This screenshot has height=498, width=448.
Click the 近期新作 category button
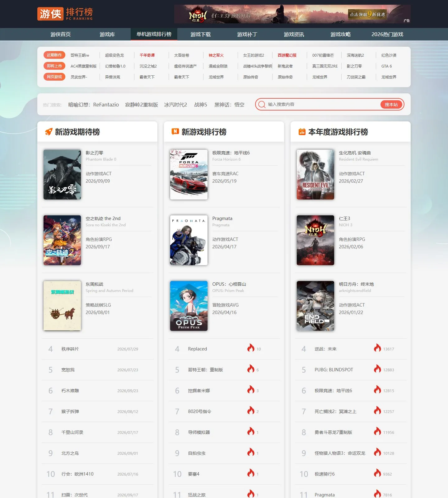[x=54, y=55]
